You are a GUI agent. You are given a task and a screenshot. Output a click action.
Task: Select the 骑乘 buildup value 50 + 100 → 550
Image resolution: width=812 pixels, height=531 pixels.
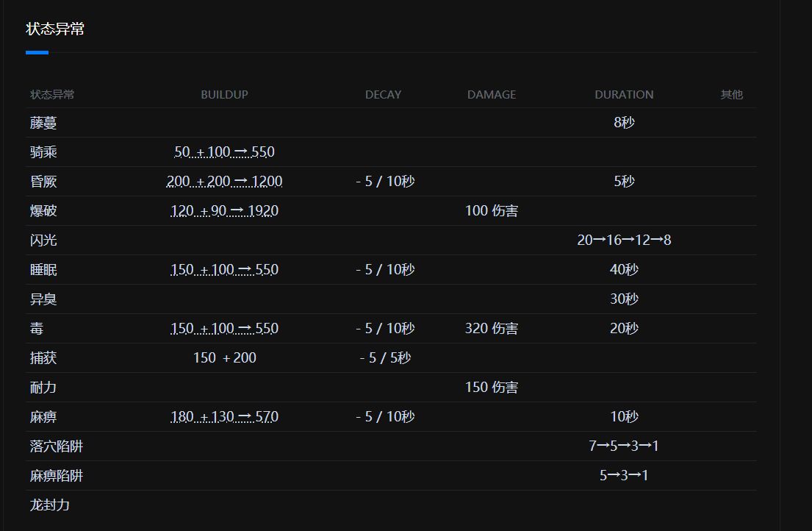point(224,152)
